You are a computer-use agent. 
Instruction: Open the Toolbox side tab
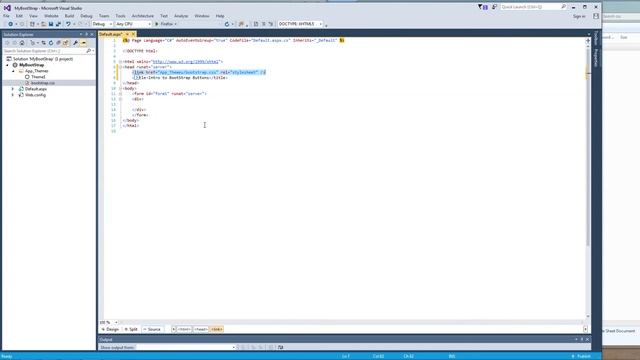coord(596,38)
